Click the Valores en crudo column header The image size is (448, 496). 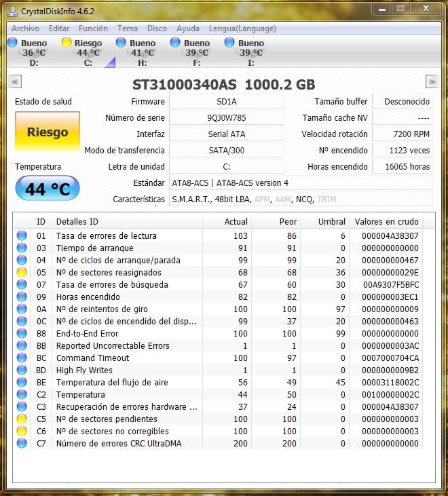(x=386, y=221)
